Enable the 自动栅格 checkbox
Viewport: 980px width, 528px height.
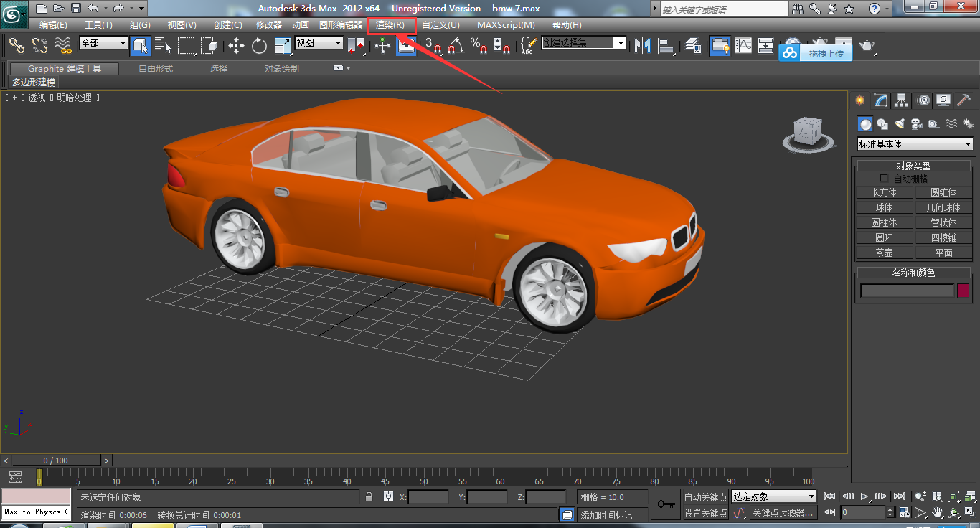click(884, 179)
